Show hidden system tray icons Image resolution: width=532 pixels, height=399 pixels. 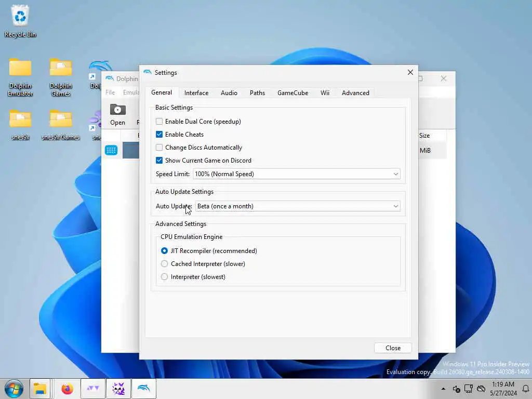pos(443,389)
